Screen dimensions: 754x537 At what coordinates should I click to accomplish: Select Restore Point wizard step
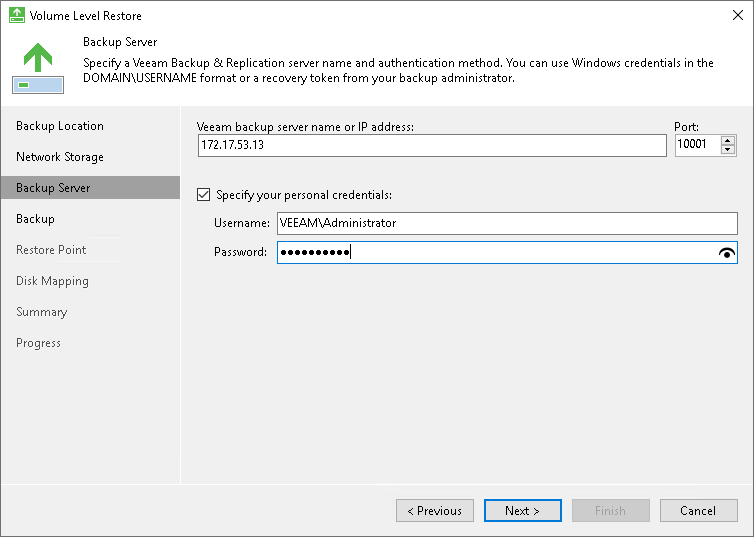51,250
